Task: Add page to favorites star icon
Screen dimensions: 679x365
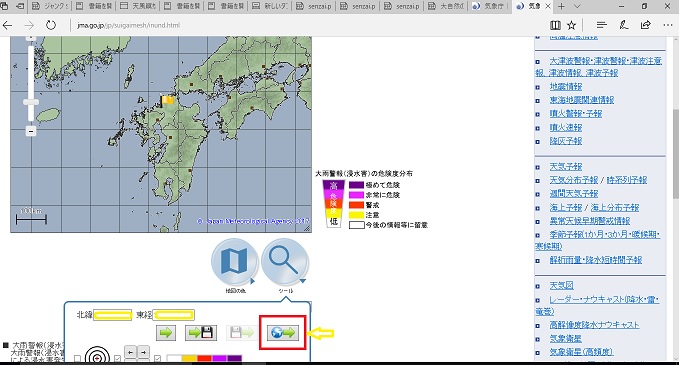Action: [572, 25]
